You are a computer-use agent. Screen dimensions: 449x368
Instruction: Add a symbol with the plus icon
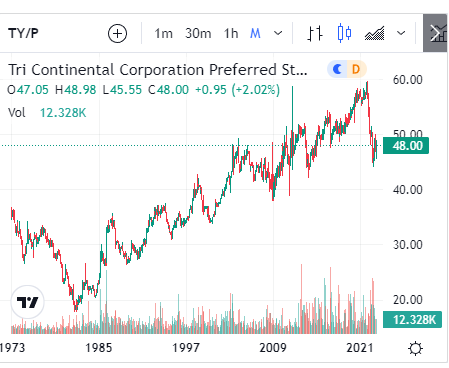pyautogui.click(x=117, y=34)
